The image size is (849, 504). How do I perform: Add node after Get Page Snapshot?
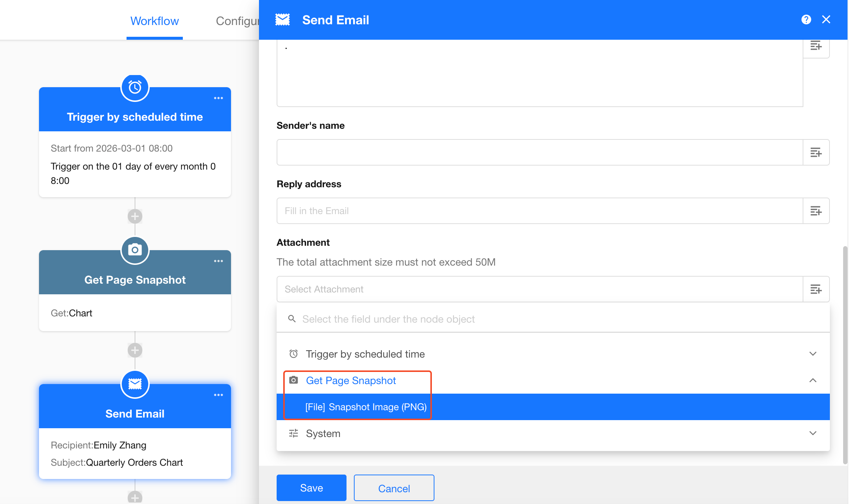pos(135,350)
